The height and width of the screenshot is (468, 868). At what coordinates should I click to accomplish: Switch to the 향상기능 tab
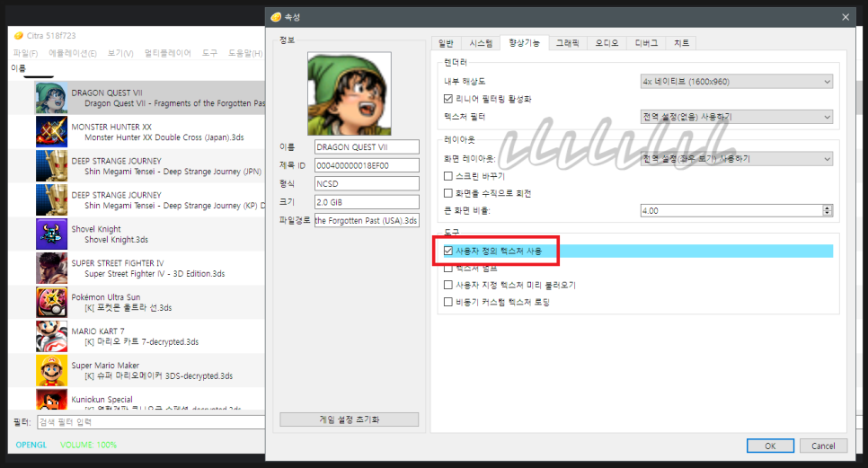[x=524, y=42]
